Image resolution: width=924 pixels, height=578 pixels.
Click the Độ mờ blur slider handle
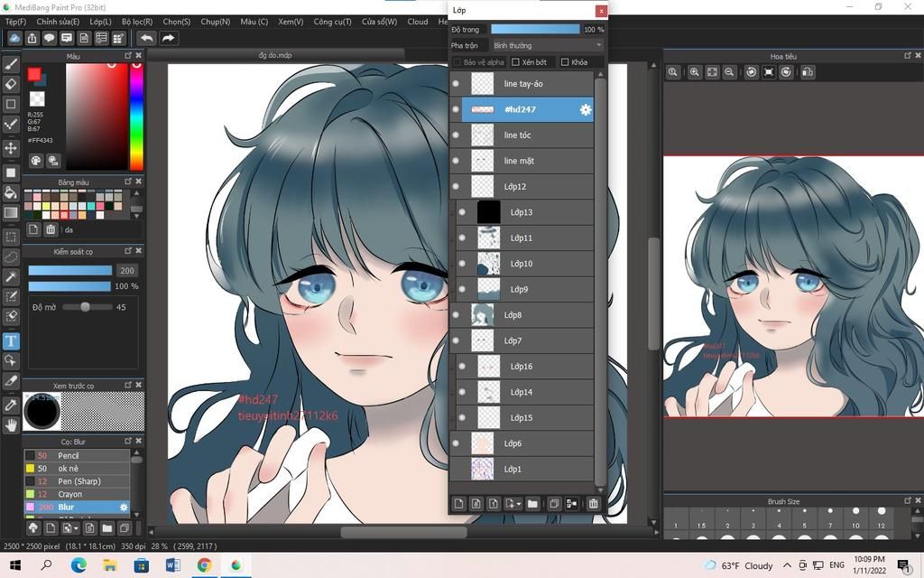pyautogui.click(x=86, y=307)
